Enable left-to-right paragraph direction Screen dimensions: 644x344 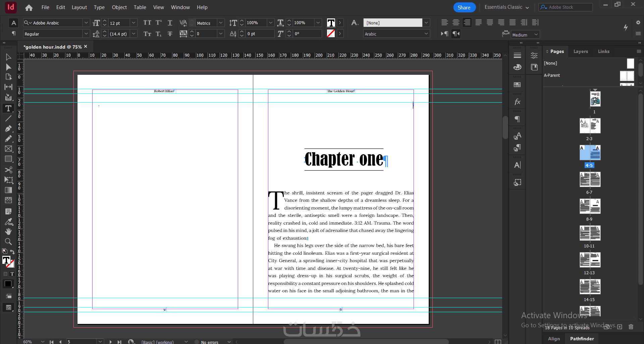click(x=444, y=34)
